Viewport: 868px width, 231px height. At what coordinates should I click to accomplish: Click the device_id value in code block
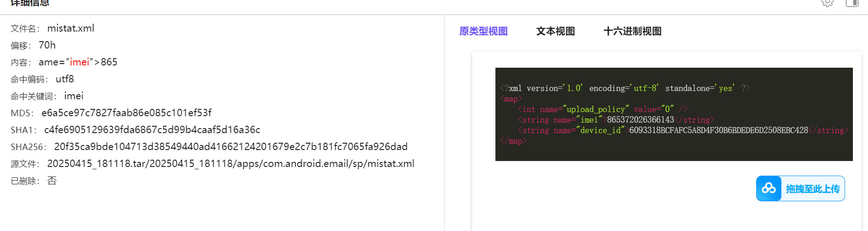tap(719, 130)
